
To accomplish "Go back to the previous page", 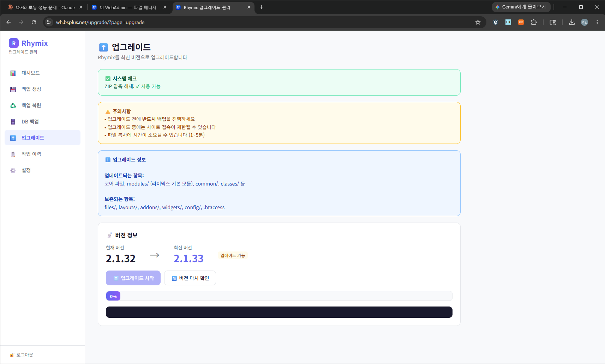I will [x=8, y=22].
